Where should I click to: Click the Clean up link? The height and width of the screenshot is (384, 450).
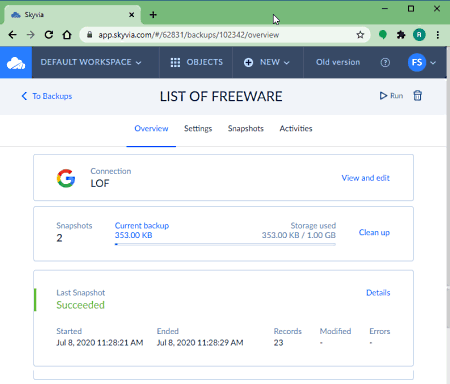[374, 232]
